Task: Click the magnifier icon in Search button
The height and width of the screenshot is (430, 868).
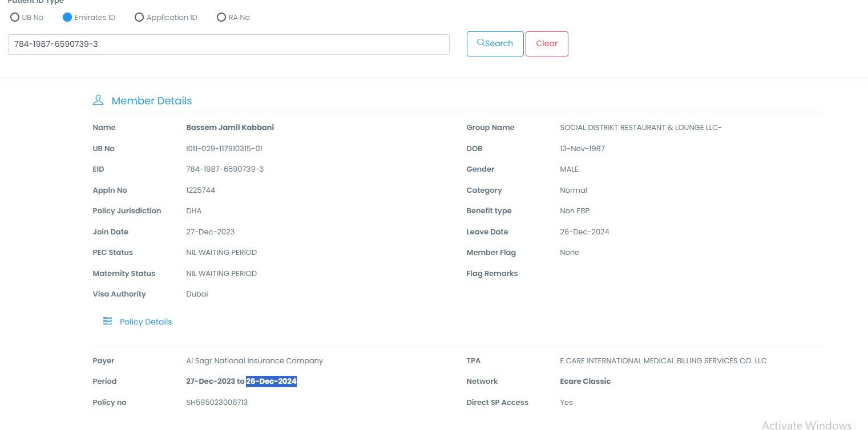Action: tap(481, 43)
